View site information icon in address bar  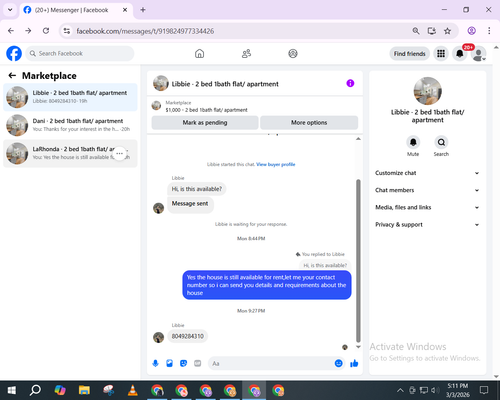tap(67, 31)
